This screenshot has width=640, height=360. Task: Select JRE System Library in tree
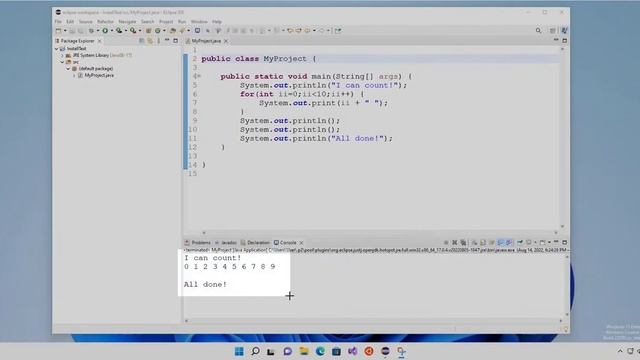90,55
